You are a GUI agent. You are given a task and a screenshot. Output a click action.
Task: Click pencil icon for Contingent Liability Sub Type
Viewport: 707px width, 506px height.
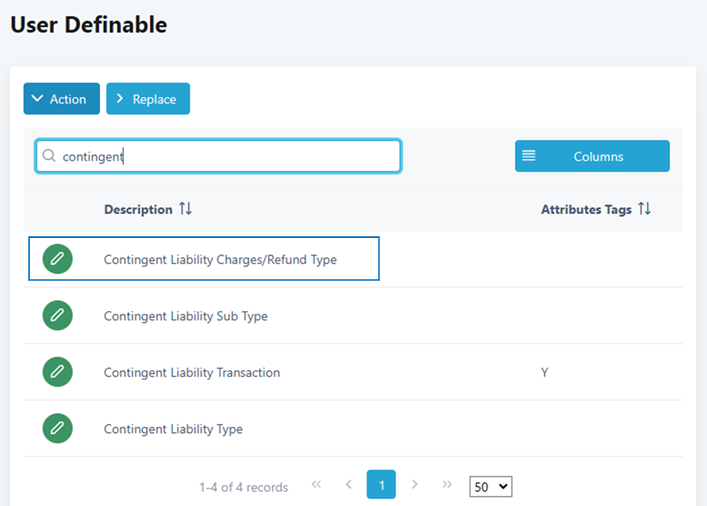coord(58,316)
